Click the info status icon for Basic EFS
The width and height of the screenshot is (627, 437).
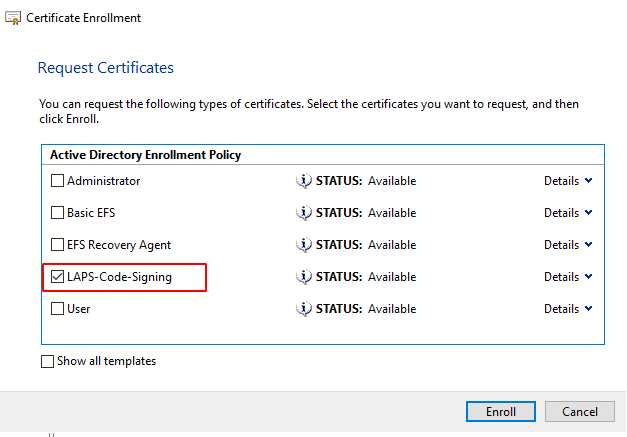304,213
